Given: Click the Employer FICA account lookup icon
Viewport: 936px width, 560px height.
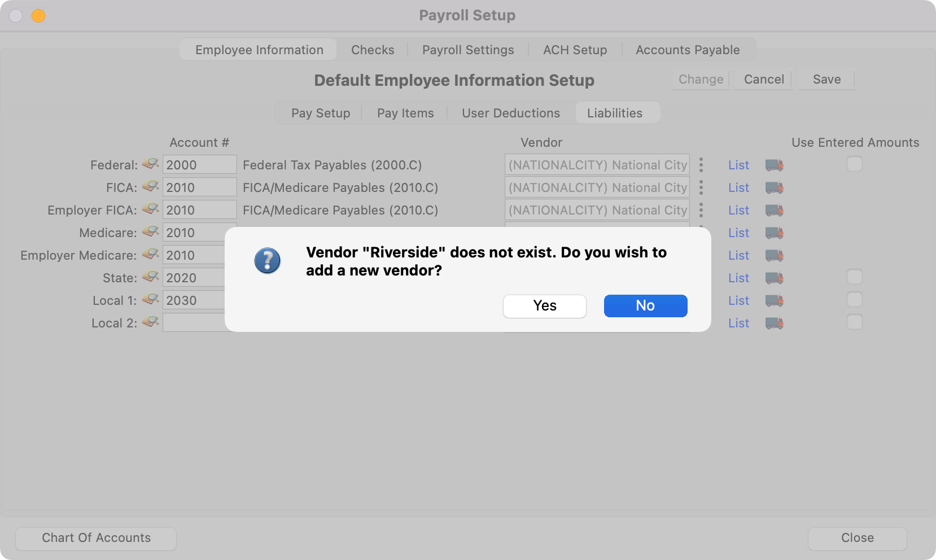Looking at the screenshot, I should pos(150,209).
